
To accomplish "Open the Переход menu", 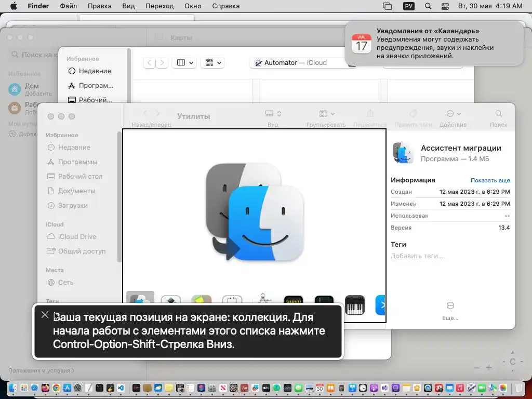I will pyautogui.click(x=159, y=6).
